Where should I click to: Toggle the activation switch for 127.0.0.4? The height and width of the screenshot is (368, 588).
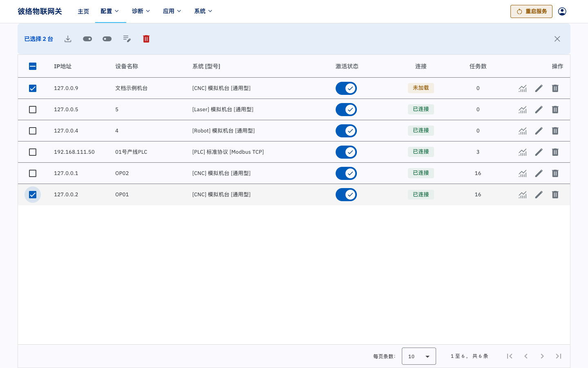(x=346, y=131)
